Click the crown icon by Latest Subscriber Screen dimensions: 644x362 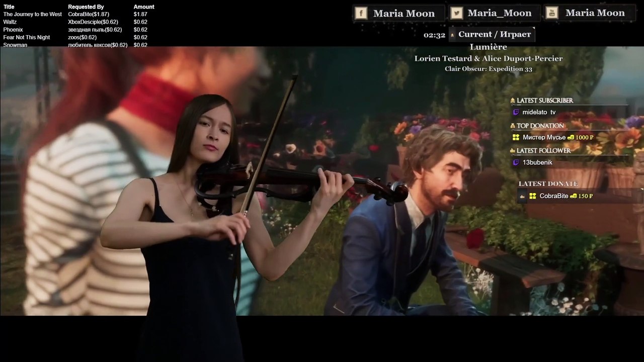point(513,101)
